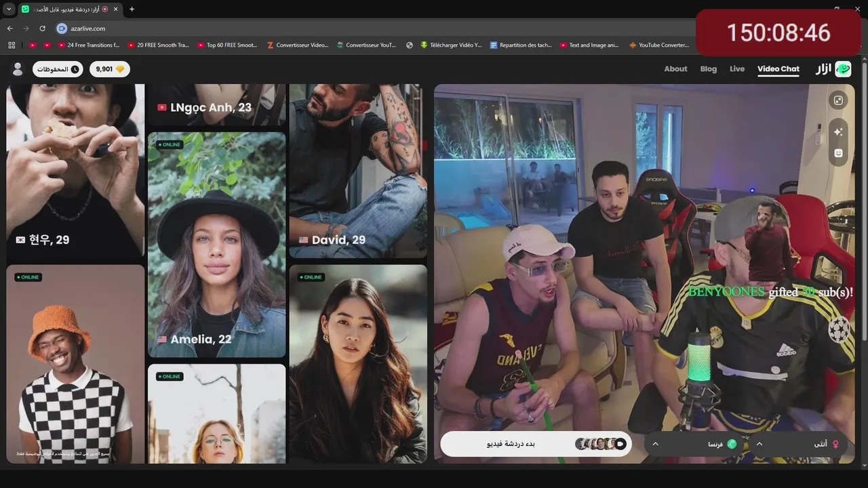Open 현우, 29 profile card
This screenshot has width=868, height=488.
point(75,171)
